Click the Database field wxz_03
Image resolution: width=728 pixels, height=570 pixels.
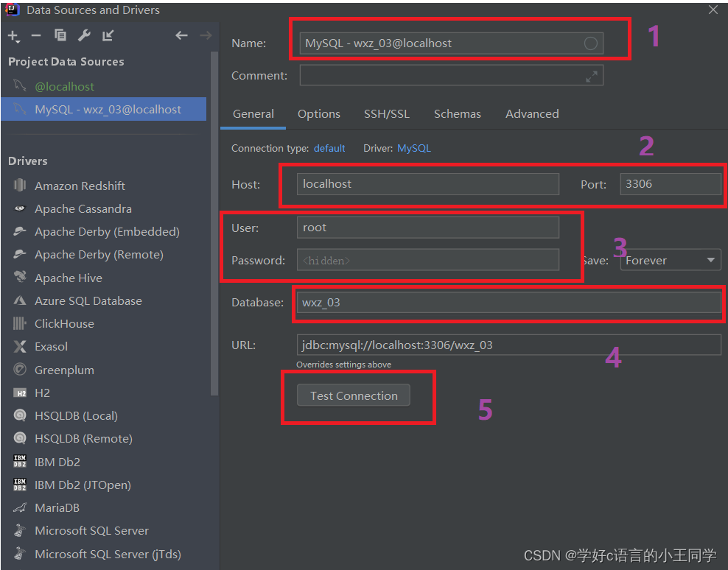[x=509, y=302]
